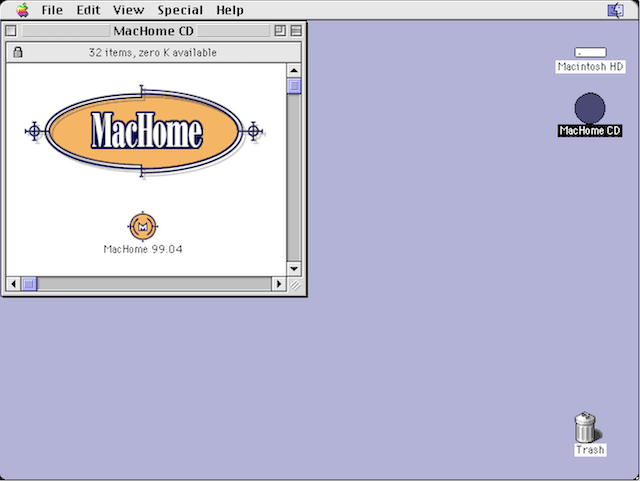Select the MacHome CD disc icon on desktop

coord(590,108)
